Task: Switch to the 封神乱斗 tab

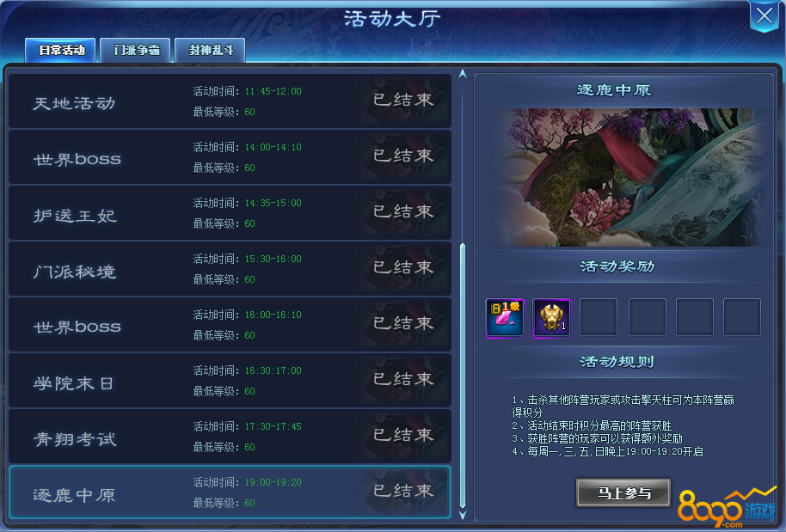Action: (x=210, y=50)
